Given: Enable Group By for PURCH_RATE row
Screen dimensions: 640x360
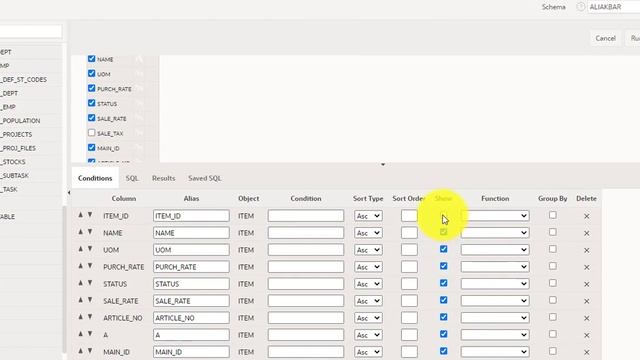Looking at the screenshot, I should coord(553,266).
